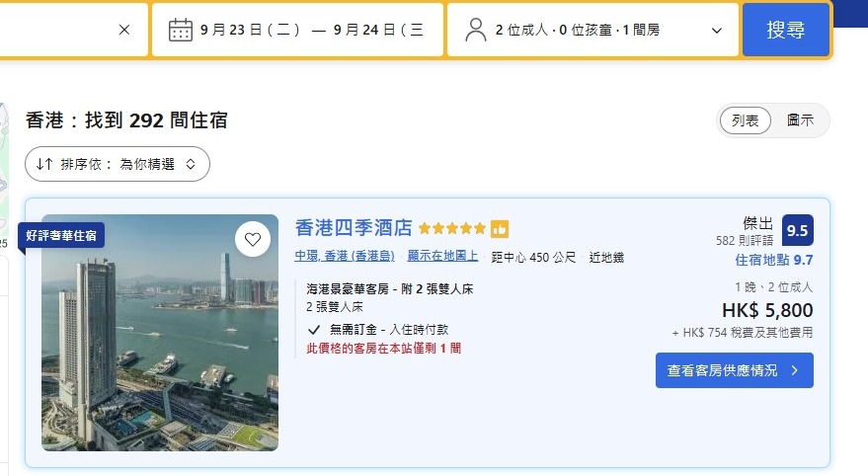
Task: Click the 顯示在地圖上 show on map link
Action: pyautogui.click(x=442, y=256)
